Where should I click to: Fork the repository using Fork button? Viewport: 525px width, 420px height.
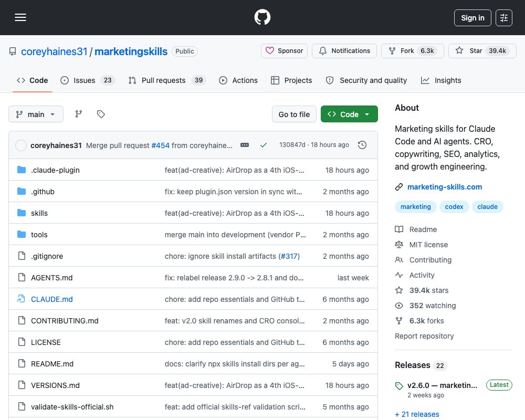[x=413, y=51]
